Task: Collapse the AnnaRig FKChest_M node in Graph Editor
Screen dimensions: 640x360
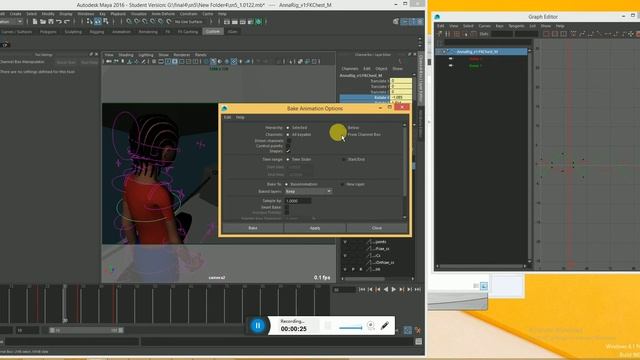Action: (444, 52)
